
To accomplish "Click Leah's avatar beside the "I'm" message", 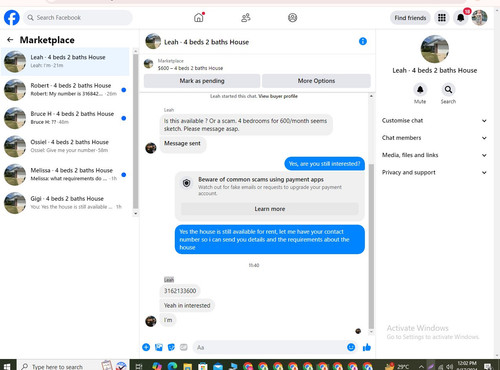I will 151,321.
